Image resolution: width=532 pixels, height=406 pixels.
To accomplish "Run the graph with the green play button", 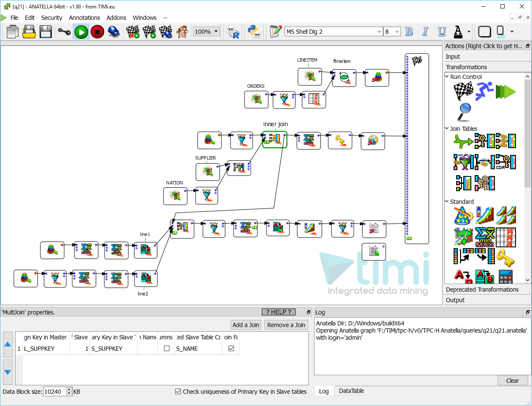I will pyautogui.click(x=81, y=32).
